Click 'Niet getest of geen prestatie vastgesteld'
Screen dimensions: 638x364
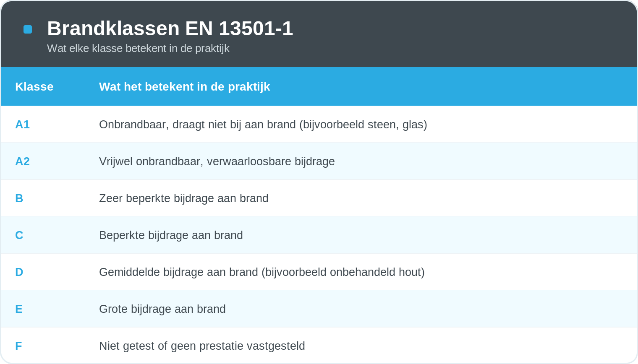(202, 346)
